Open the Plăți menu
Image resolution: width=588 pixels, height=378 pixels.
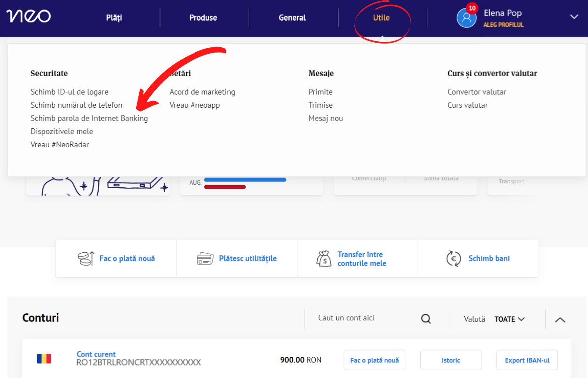[x=114, y=18]
